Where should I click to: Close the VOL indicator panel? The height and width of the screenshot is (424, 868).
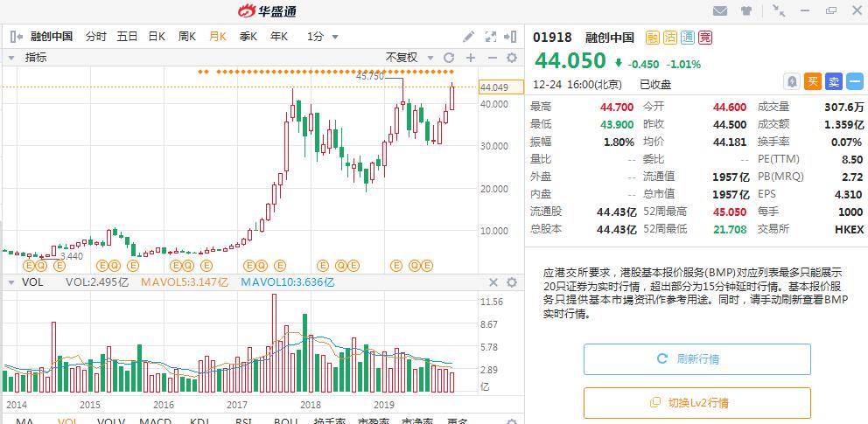coord(493,282)
